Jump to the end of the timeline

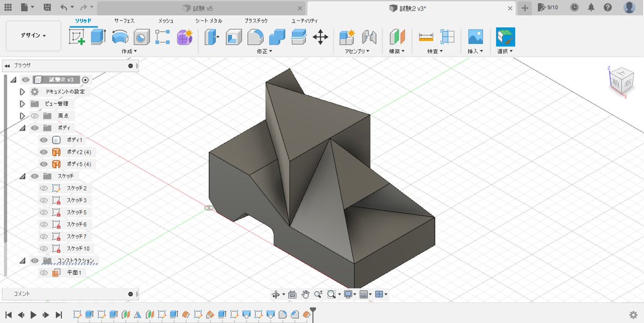(59, 315)
